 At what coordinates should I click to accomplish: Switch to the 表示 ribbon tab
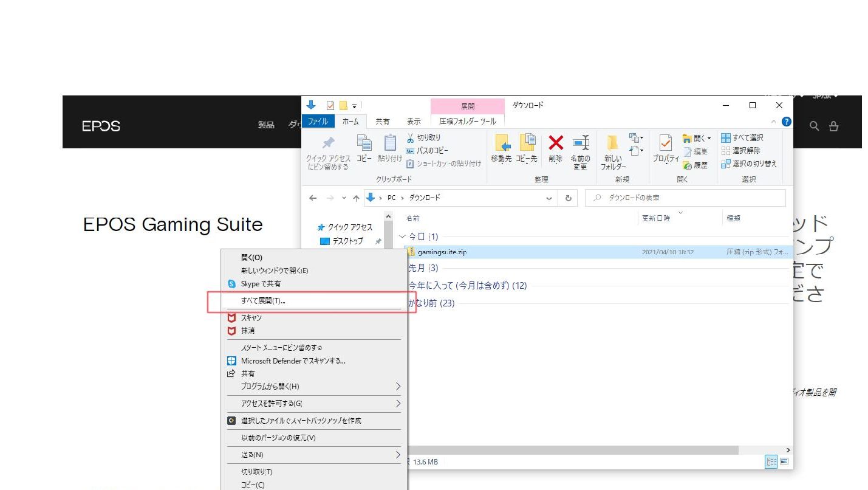click(414, 121)
